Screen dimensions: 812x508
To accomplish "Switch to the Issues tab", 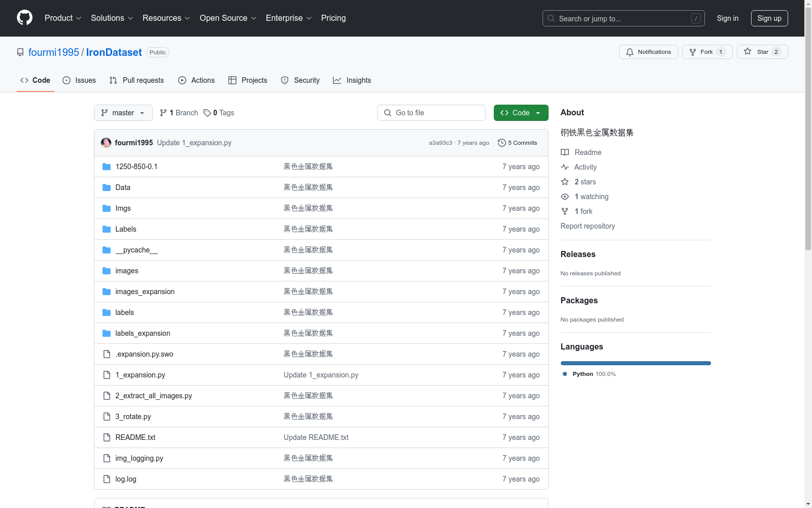I will (x=79, y=80).
